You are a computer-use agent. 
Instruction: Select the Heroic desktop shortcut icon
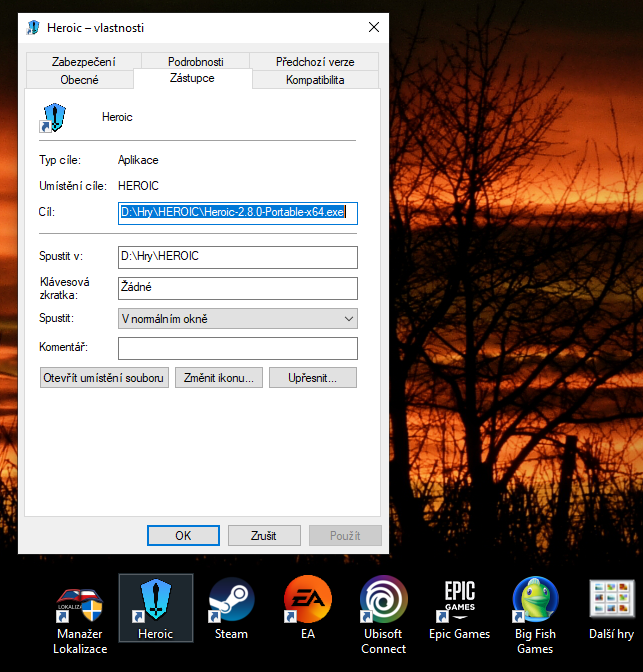(155, 601)
